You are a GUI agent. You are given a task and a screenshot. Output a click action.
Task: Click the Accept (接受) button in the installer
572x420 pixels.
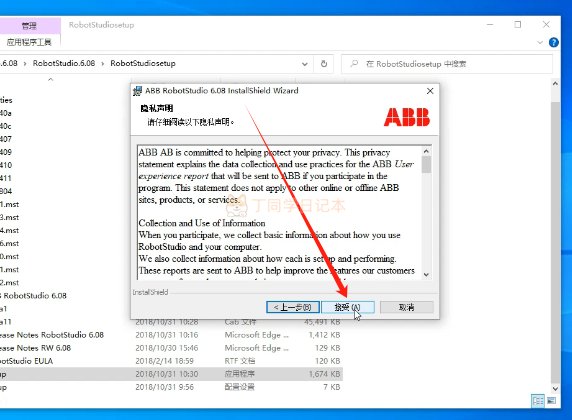coord(348,307)
